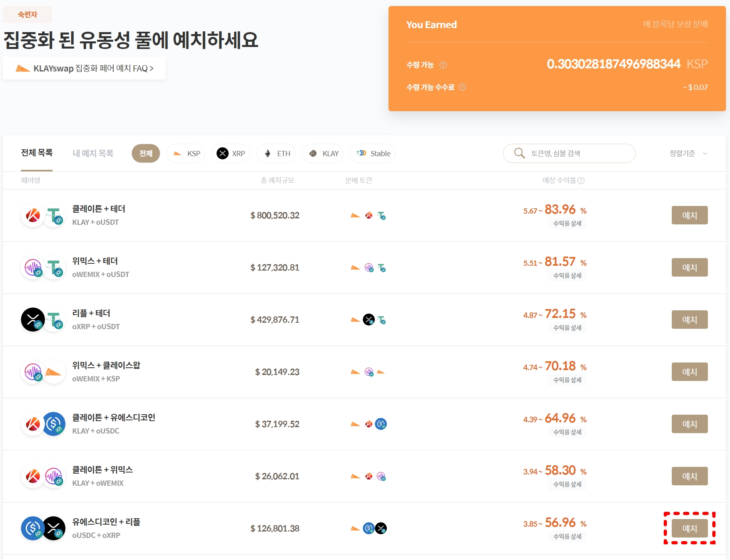Image resolution: width=730 pixels, height=560 pixels.
Task: Click help icon beside 수령 가능
Action: (x=443, y=65)
